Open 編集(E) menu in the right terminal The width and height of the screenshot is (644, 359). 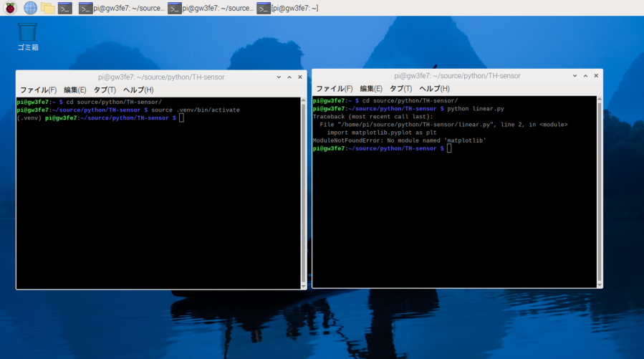pyautogui.click(x=370, y=89)
